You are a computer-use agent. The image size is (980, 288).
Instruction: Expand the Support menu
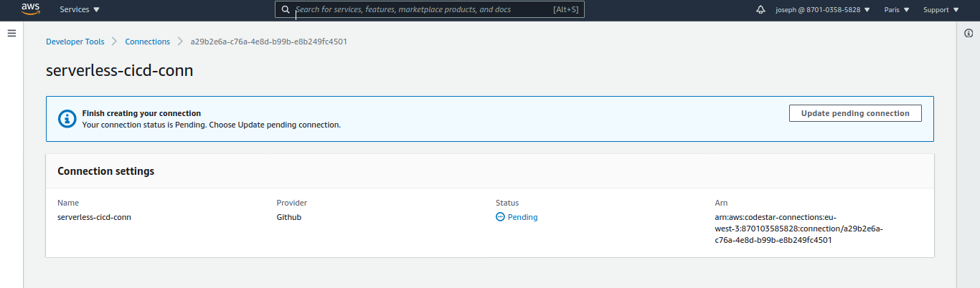pos(941,10)
